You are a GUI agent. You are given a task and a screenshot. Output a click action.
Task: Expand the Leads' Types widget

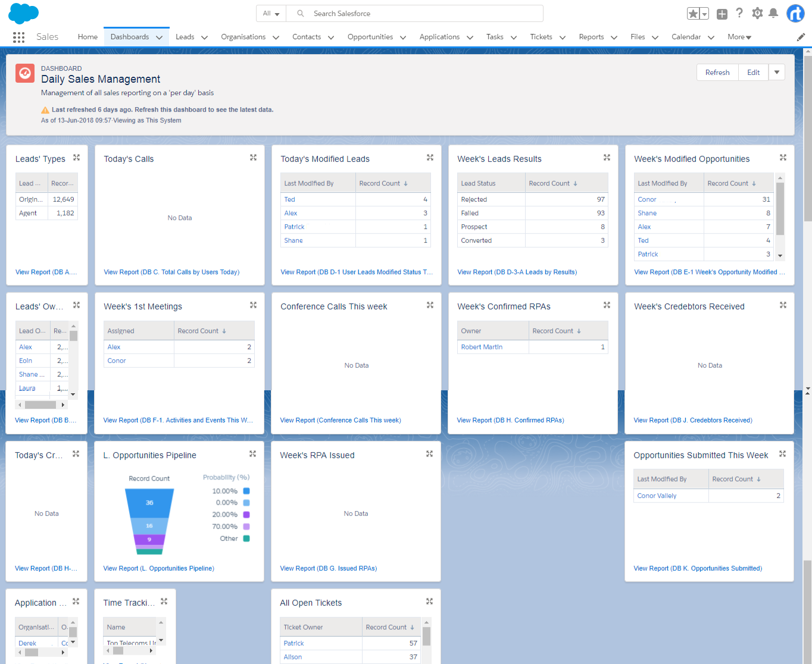(76, 158)
